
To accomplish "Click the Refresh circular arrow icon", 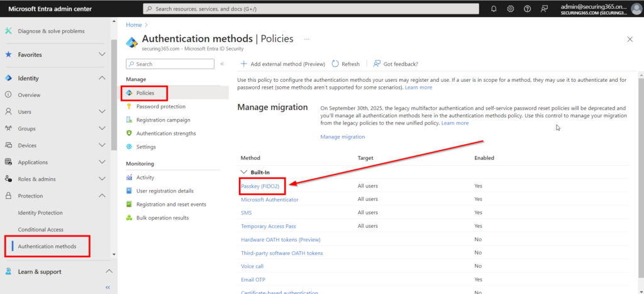I will (x=335, y=64).
